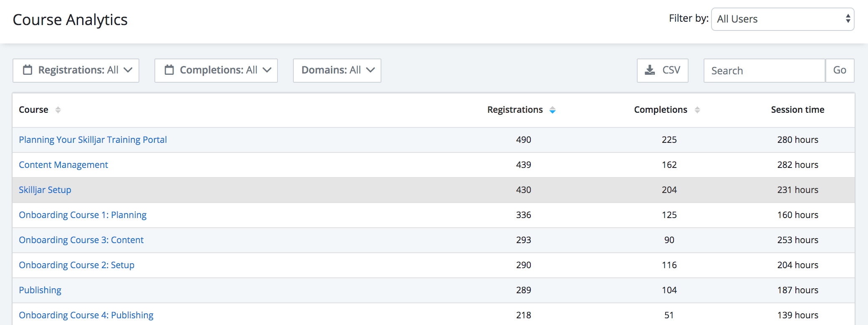Click the Filter by label
The width and height of the screenshot is (868, 325).
(689, 18)
